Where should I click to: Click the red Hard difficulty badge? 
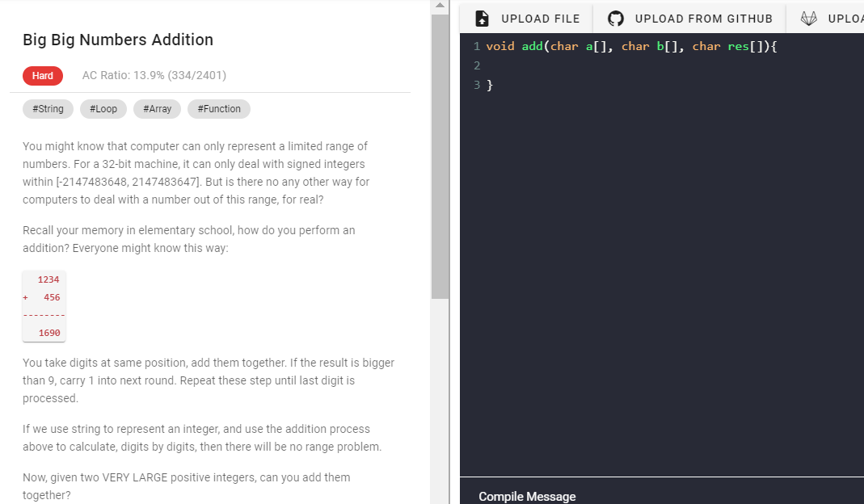42,75
